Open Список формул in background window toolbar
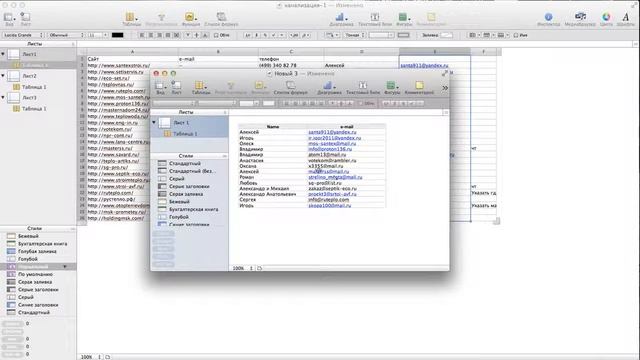 [x=221, y=19]
